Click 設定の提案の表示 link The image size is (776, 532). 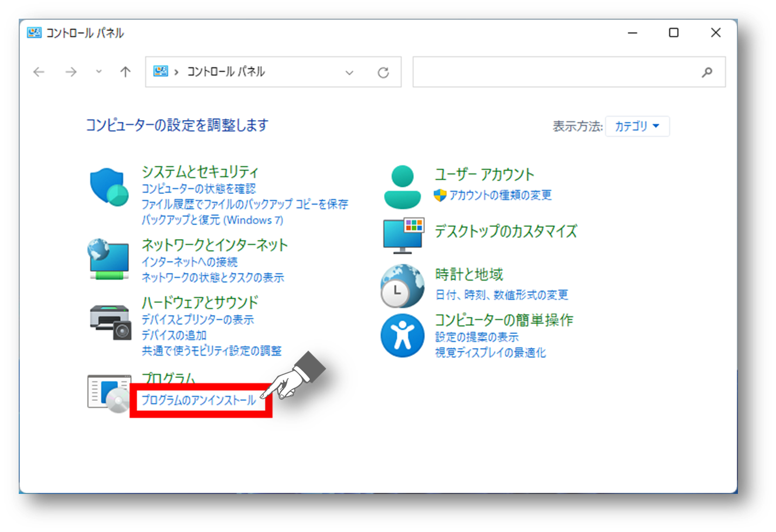477,337
